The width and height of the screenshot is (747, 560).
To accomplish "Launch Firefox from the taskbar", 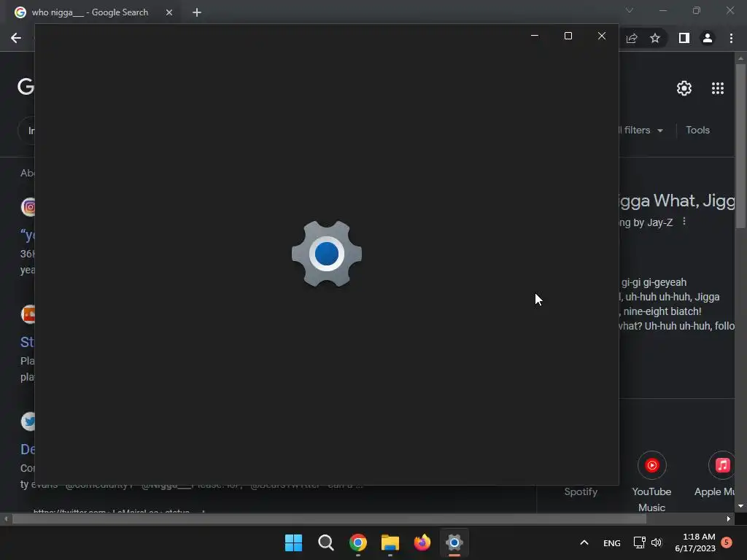I will [422, 542].
